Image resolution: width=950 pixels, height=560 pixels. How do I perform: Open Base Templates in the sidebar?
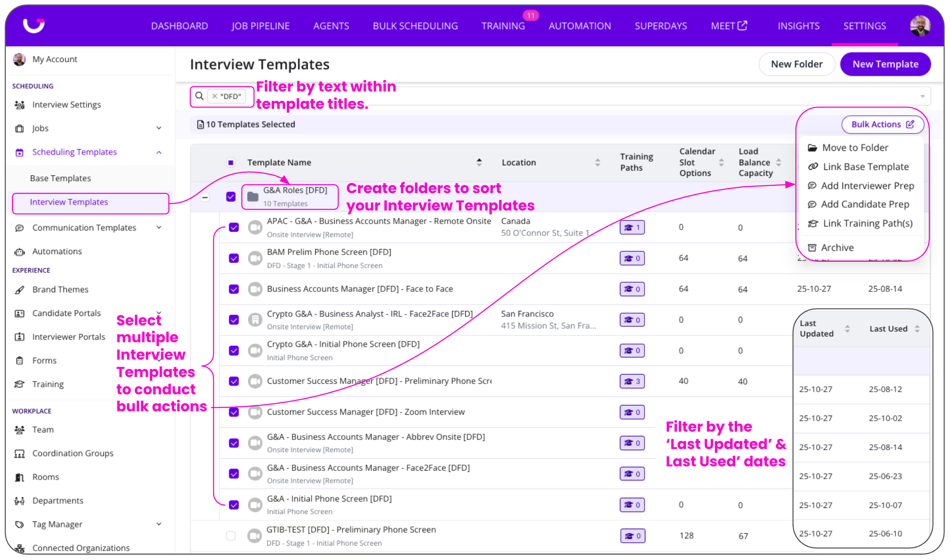(x=61, y=178)
